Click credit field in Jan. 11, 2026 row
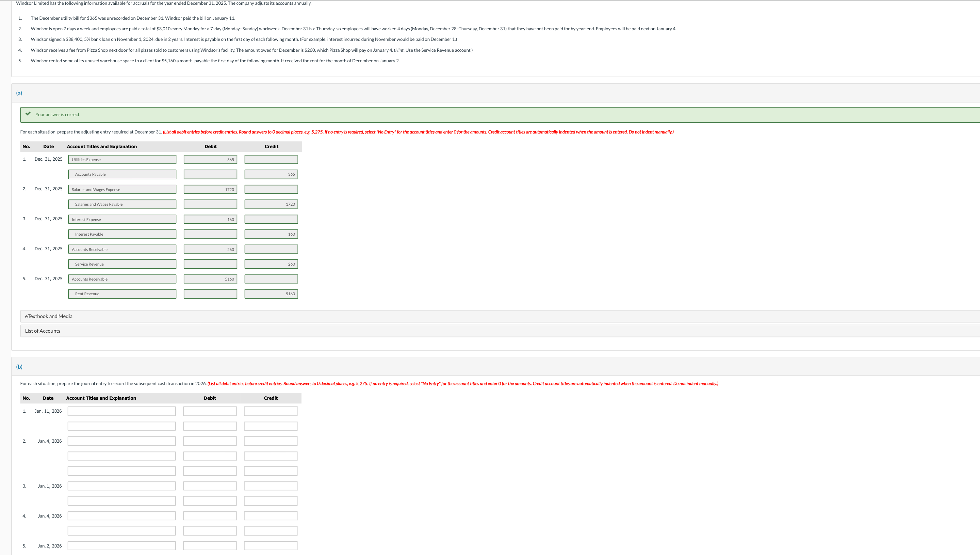The image size is (980, 555). (x=271, y=411)
